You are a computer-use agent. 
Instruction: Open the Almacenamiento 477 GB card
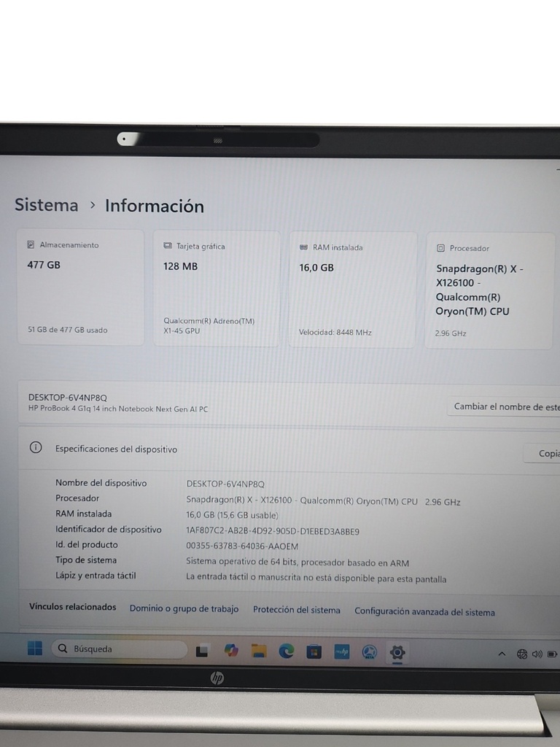tap(80, 287)
